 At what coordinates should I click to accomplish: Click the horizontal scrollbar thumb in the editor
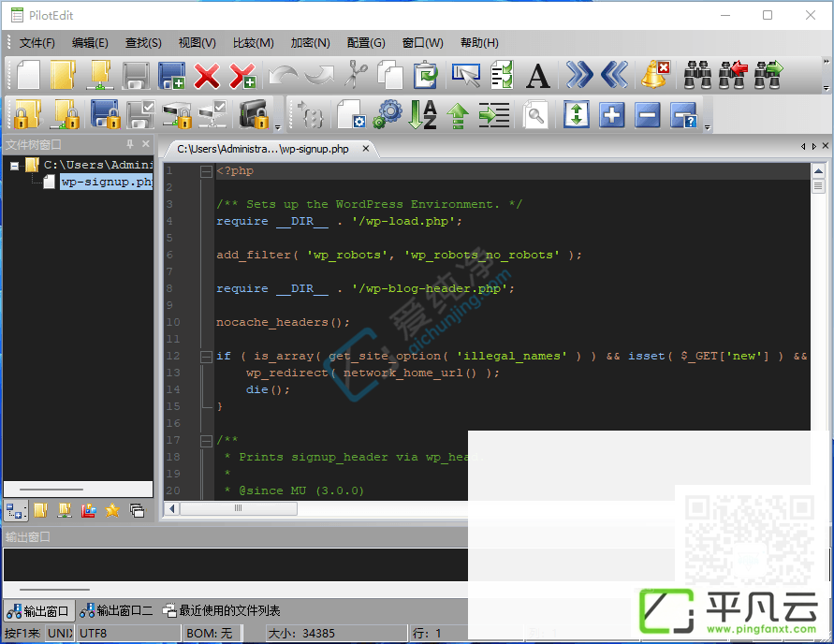239,508
